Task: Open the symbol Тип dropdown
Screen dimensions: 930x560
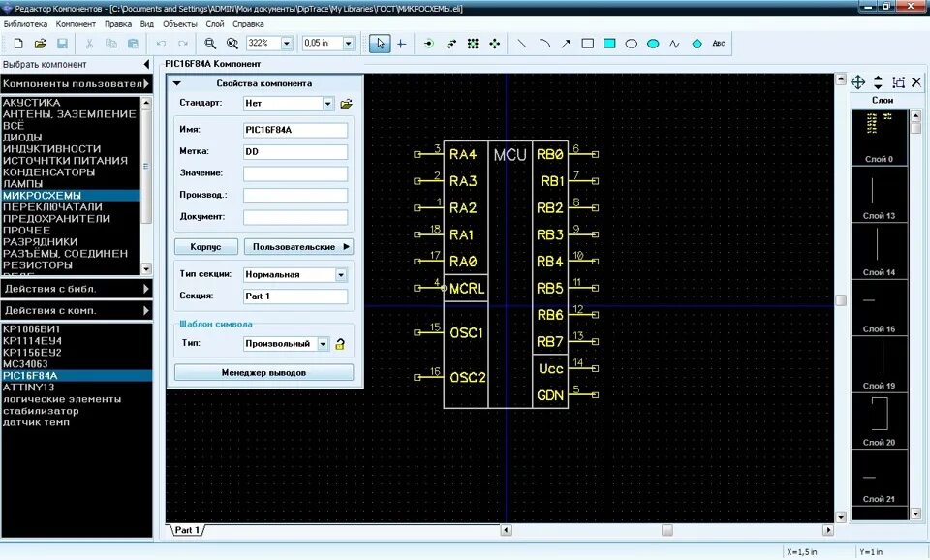Action: tap(323, 344)
